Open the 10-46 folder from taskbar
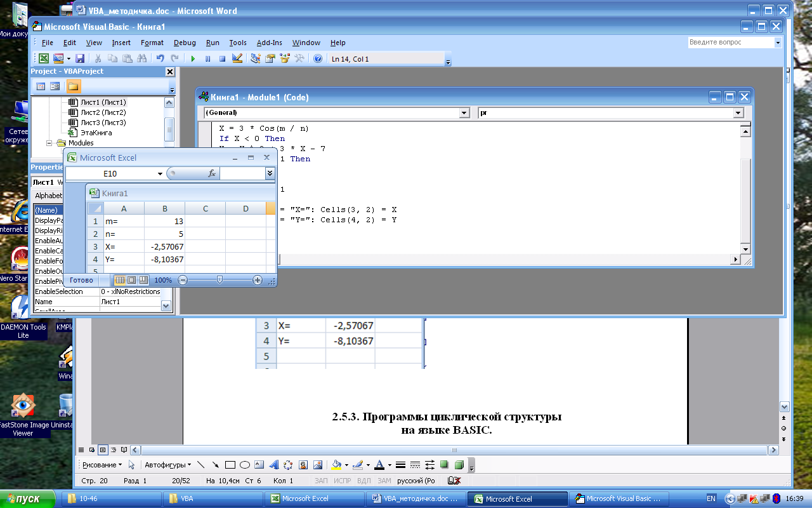This screenshot has height=508, width=812. [x=111, y=498]
